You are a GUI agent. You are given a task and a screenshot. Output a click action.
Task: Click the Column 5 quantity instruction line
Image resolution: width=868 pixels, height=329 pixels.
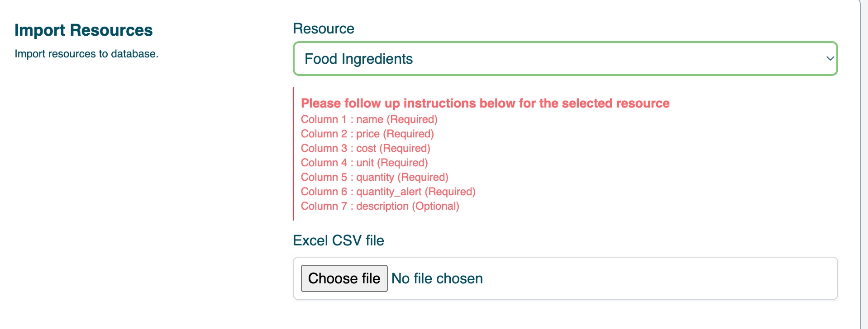[x=375, y=177]
